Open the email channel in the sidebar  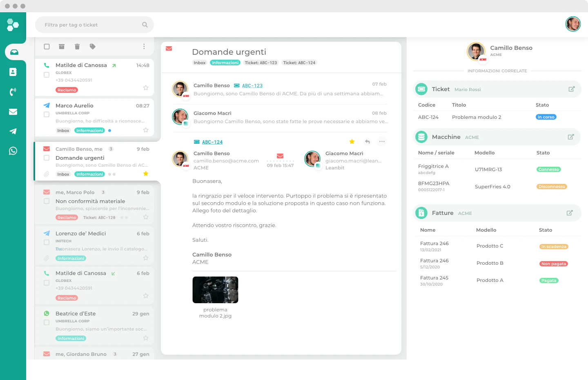13,111
